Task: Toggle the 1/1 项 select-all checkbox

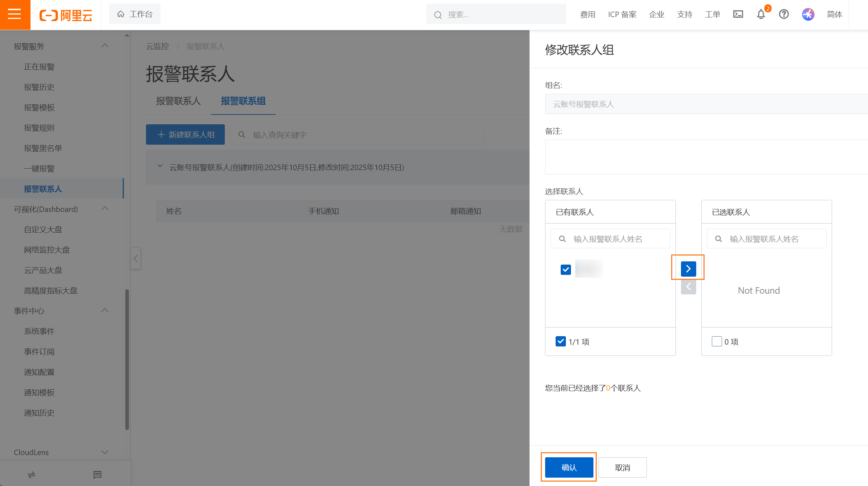Action: [x=560, y=341]
